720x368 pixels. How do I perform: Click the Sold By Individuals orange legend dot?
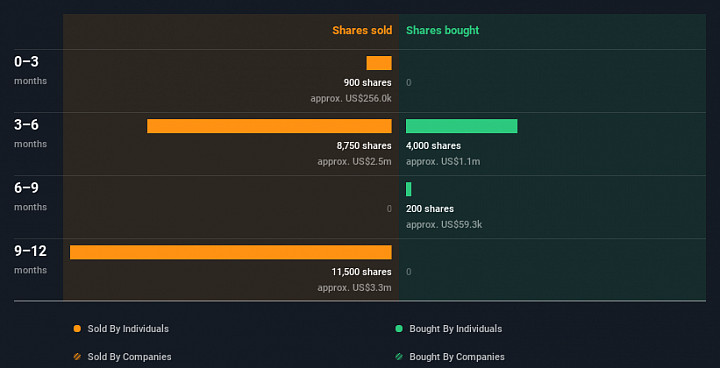(x=77, y=329)
